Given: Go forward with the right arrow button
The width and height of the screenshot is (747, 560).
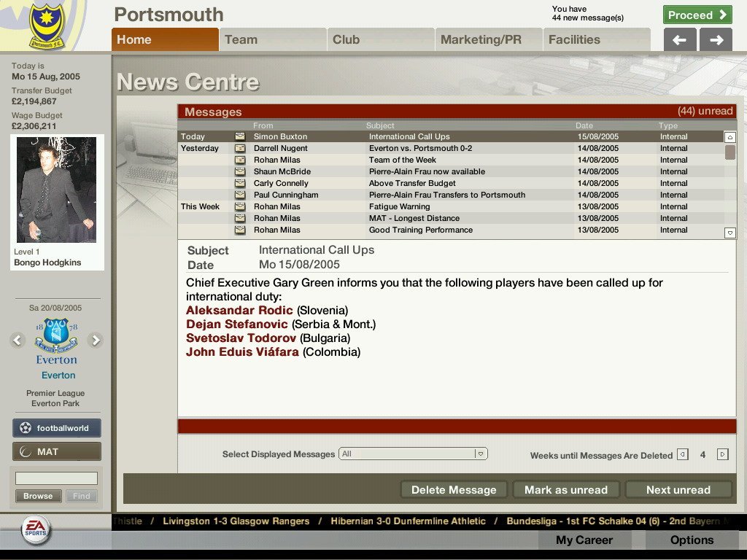Looking at the screenshot, I should pyautogui.click(x=716, y=40).
